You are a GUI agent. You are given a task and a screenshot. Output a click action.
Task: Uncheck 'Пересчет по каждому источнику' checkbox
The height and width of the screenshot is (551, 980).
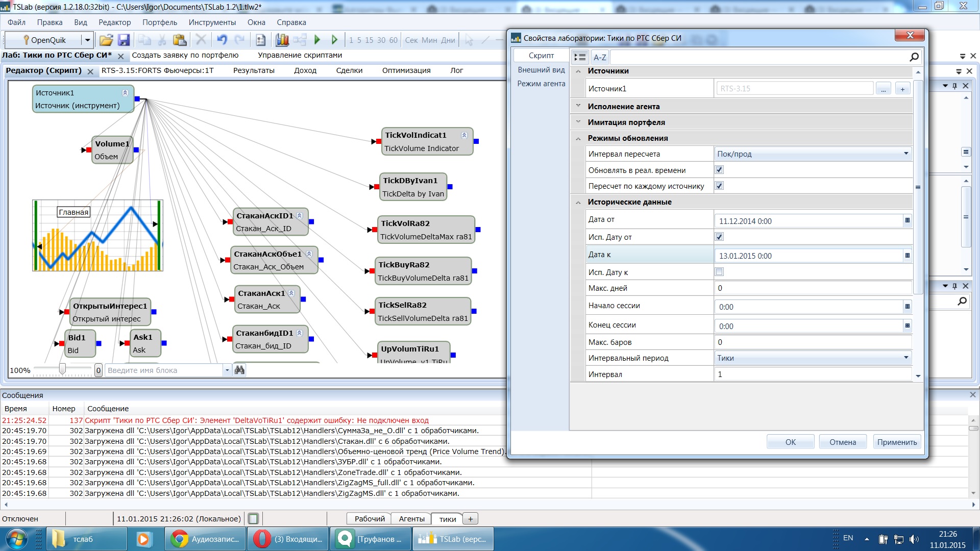click(x=719, y=186)
